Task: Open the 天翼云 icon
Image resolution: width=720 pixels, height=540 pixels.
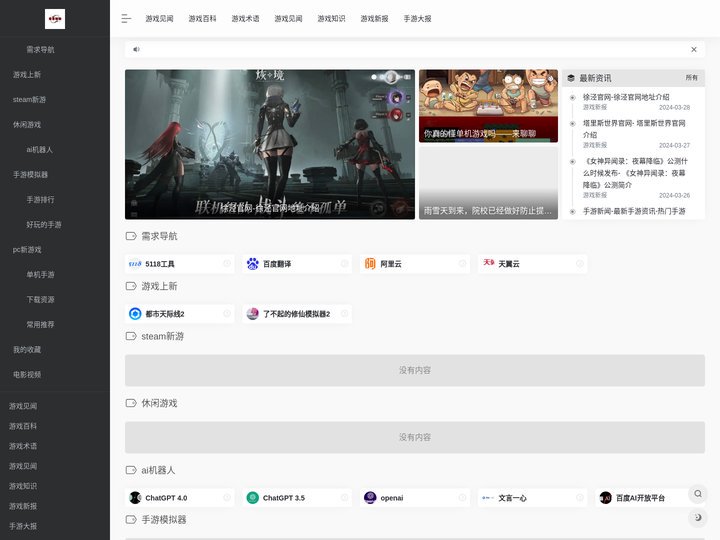Action: coord(488,264)
